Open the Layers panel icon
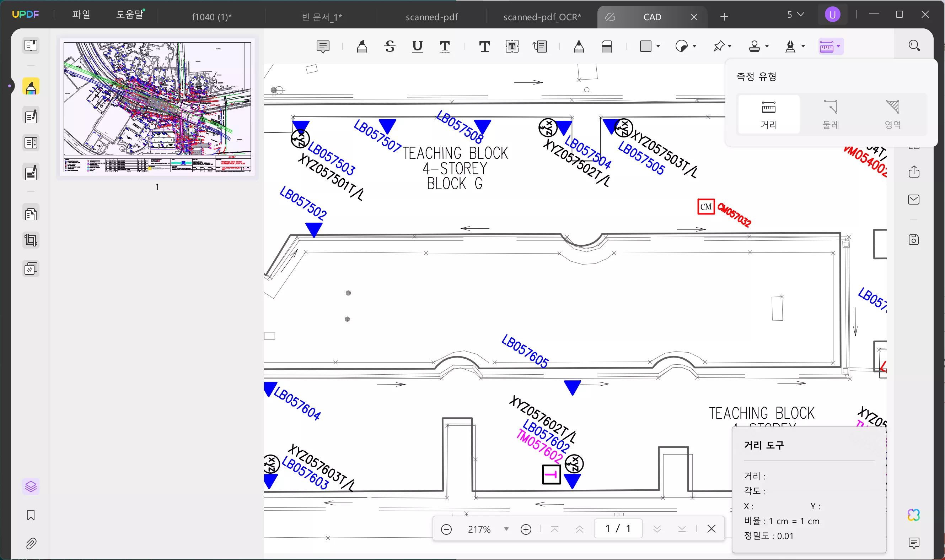Image resolution: width=945 pixels, height=560 pixels. click(31, 486)
